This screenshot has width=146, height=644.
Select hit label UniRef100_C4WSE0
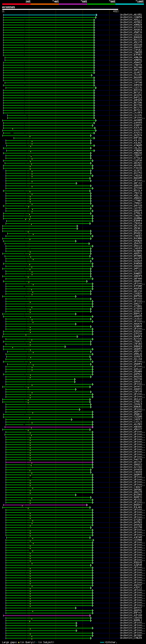(x=131, y=236)
